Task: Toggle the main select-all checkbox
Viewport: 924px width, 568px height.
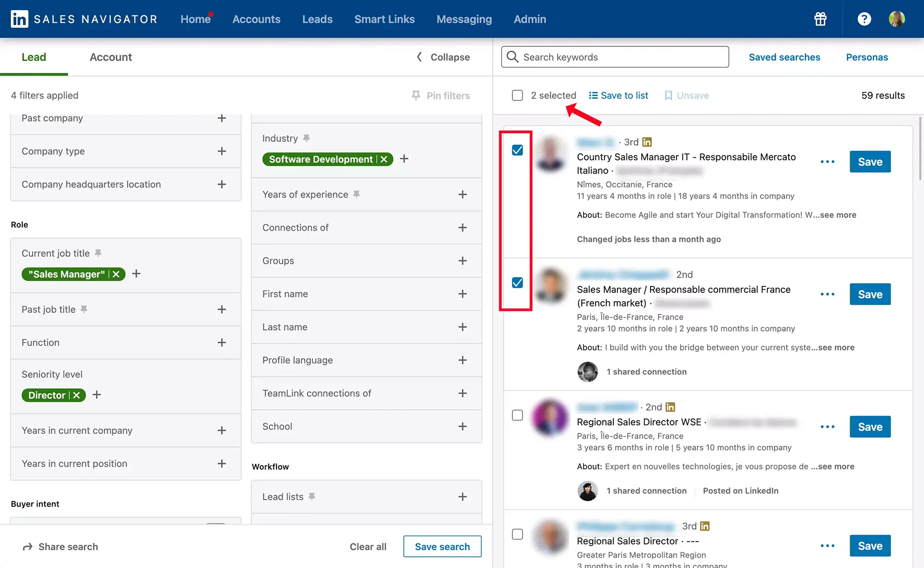Action: (x=517, y=95)
